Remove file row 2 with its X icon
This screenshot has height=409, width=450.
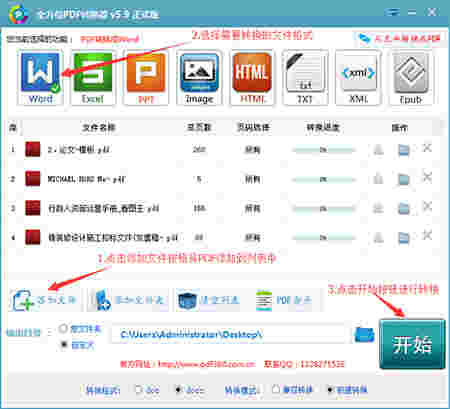pyautogui.click(x=427, y=177)
